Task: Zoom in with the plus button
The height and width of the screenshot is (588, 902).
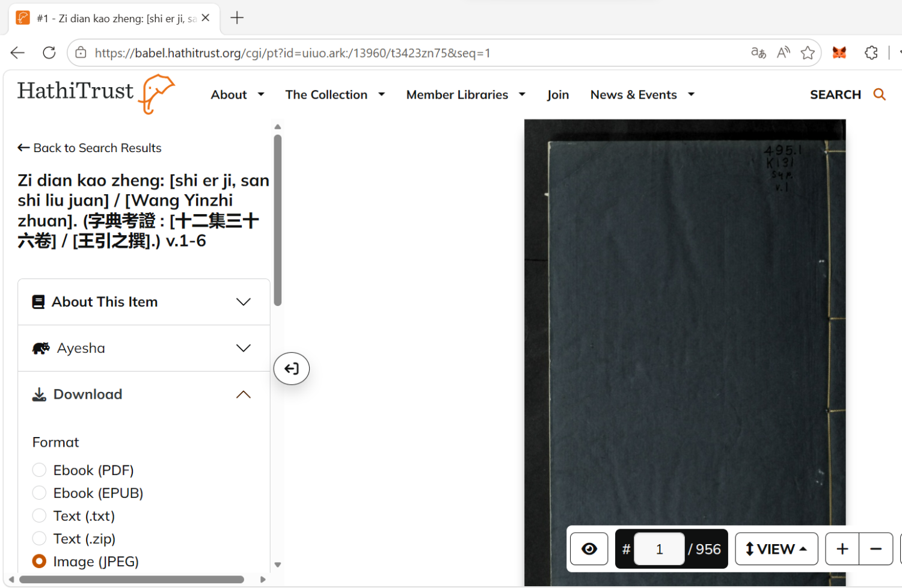Action: coord(842,549)
